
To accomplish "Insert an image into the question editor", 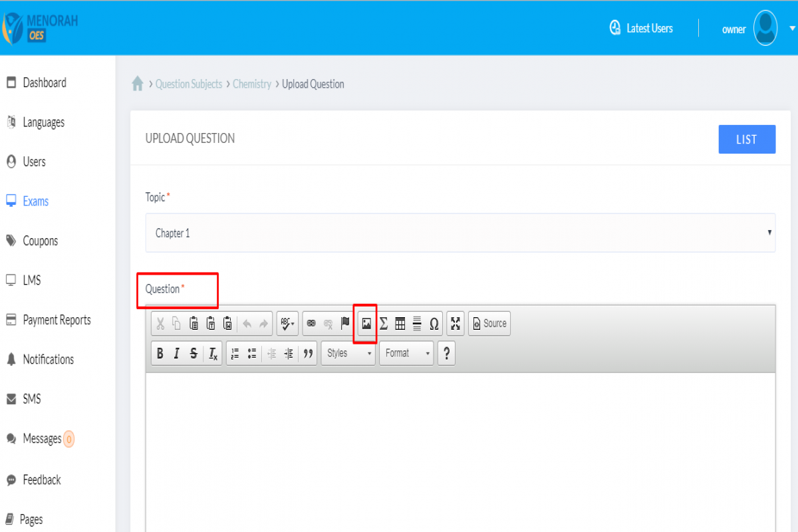I will coord(366,324).
